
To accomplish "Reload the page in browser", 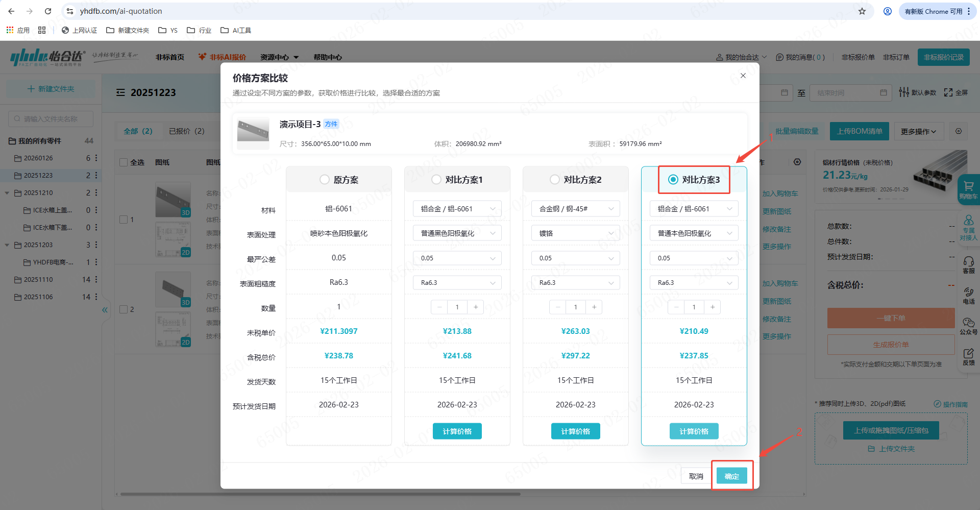I will [48, 11].
